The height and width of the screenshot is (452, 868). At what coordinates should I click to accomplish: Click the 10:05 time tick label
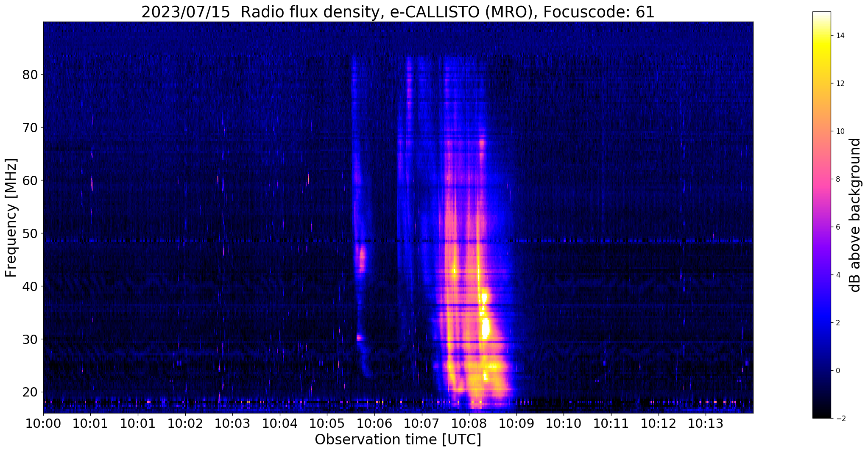point(327,424)
